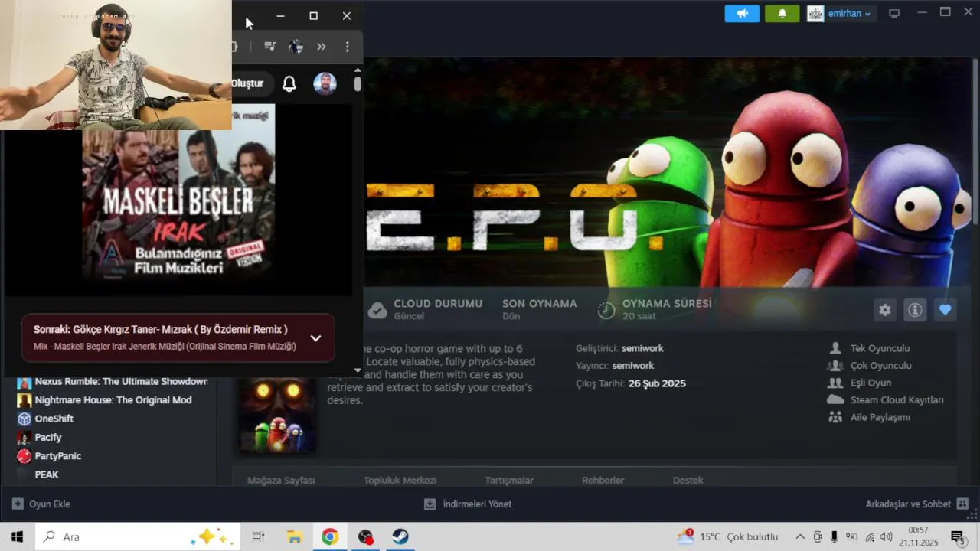The width and height of the screenshot is (980, 551).
Task: Click the browser profile avatar in toolbar
Action: [296, 47]
